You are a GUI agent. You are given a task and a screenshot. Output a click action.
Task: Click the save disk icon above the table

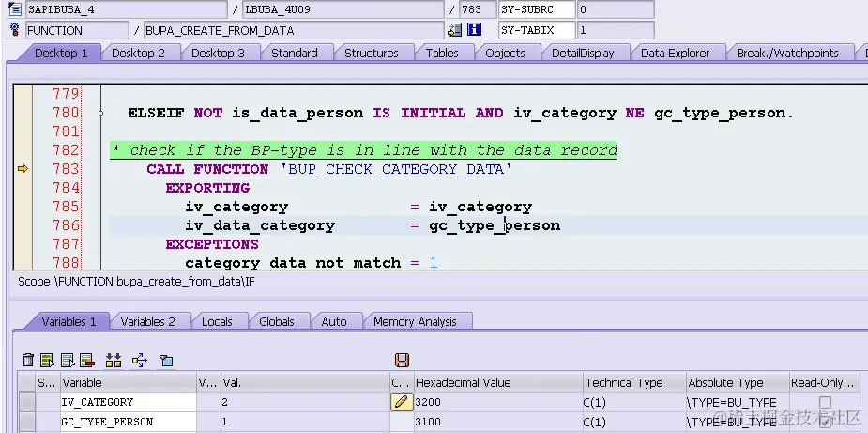click(402, 361)
